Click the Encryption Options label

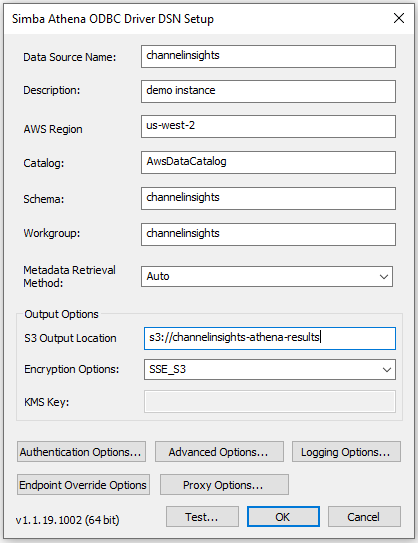71,369
